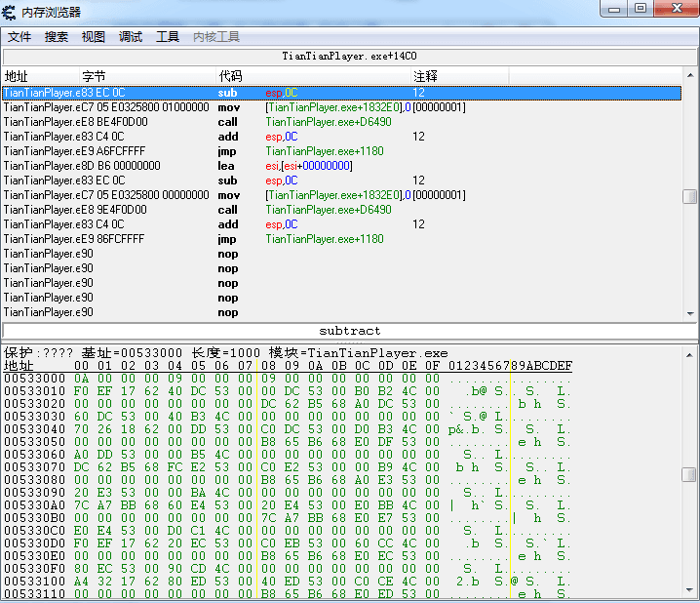Minimize the 内存浏览器 window
Screen dimensions: 700x603
click(614, 9)
